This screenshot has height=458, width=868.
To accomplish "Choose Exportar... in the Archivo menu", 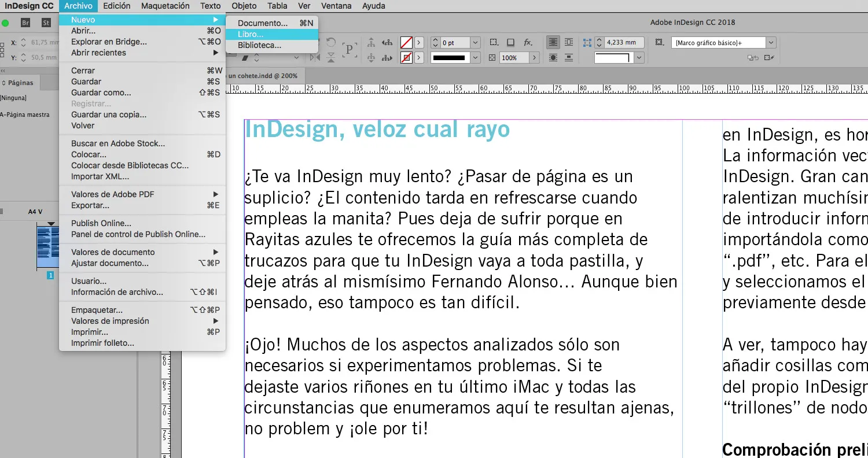I will click(90, 205).
